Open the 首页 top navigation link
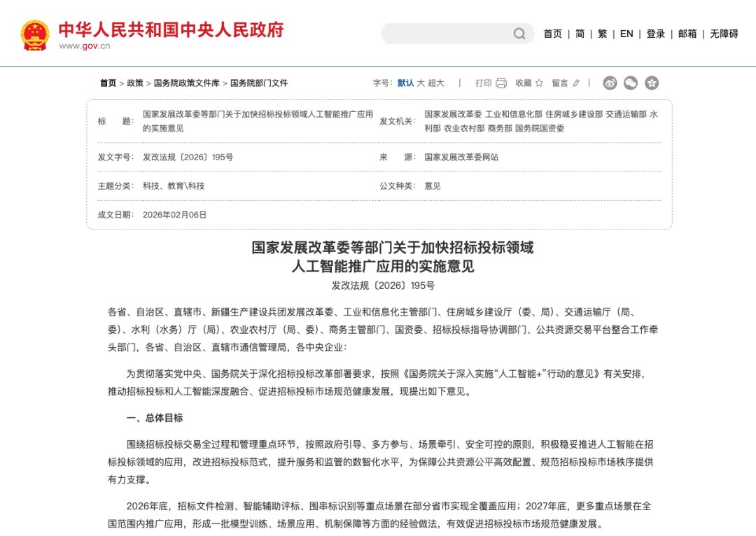The width and height of the screenshot is (756, 536). 552,34
